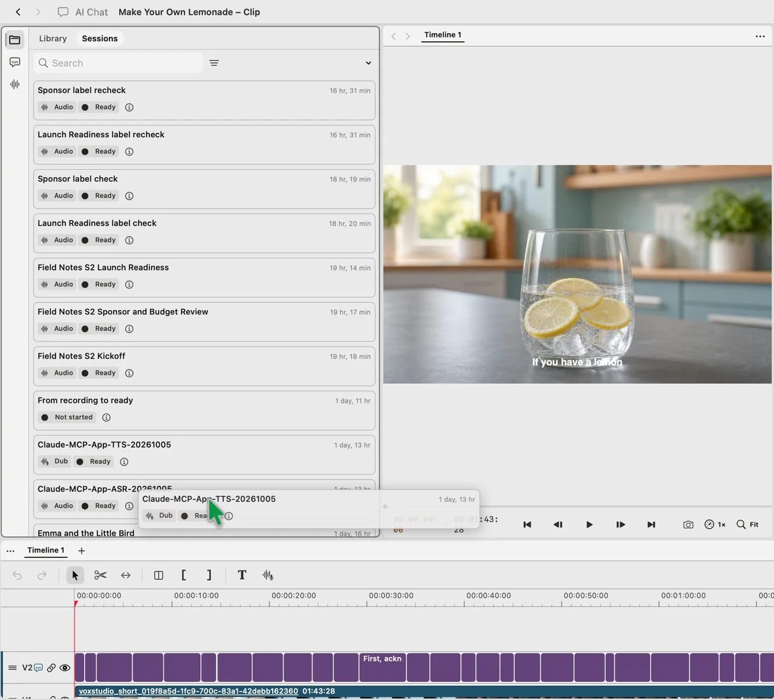Click the undo arrow in timeline toolbar
774x700 pixels.
(x=17, y=575)
